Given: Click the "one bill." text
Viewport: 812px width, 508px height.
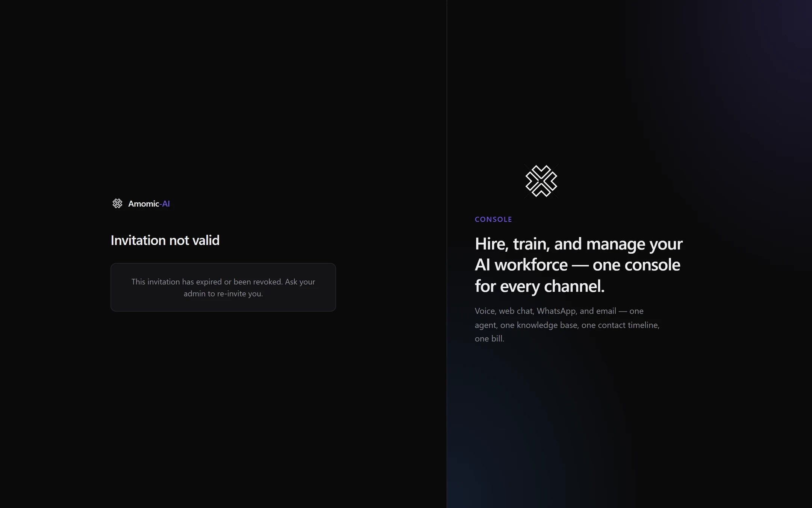Looking at the screenshot, I should click(489, 339).
